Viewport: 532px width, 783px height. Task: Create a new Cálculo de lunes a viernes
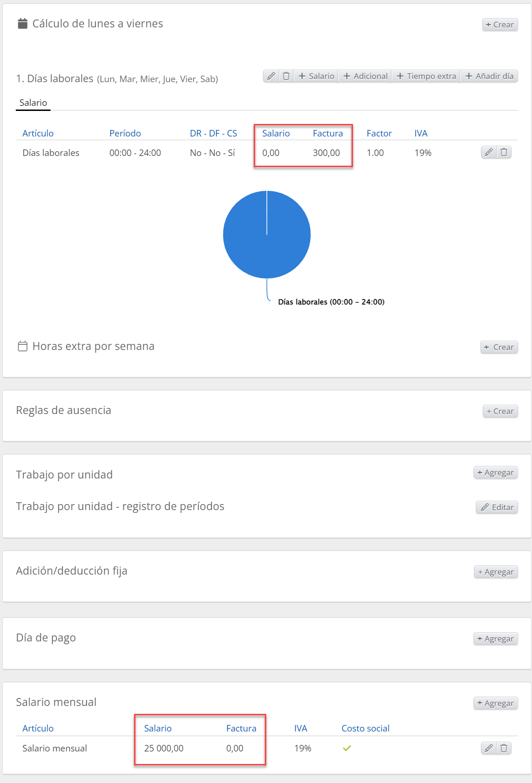click(500, 25)
